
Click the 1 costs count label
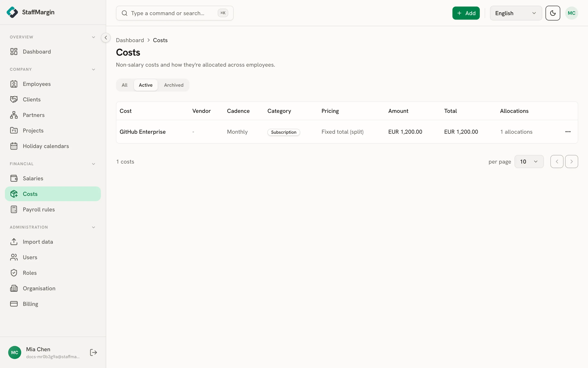(x=125, y=162)
